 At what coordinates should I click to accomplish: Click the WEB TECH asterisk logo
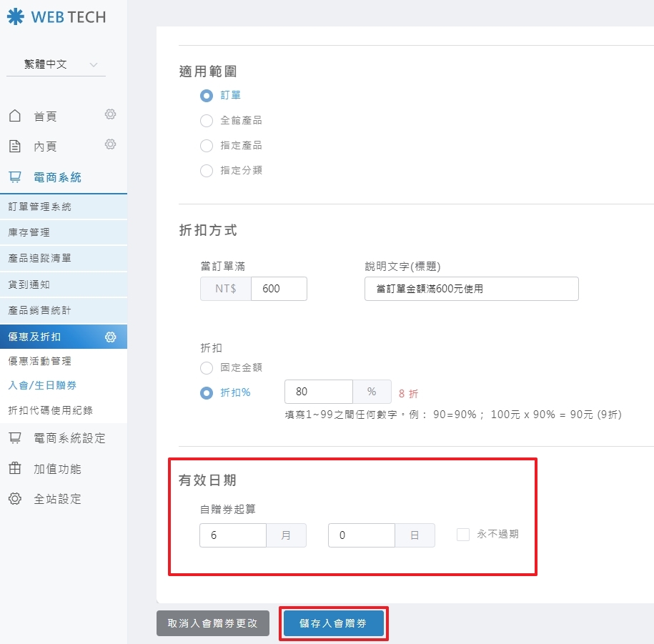[x=16, y=15]
